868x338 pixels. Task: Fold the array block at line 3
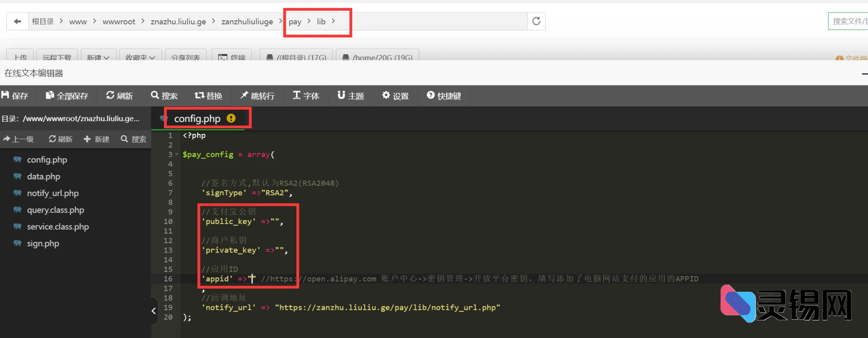(x=177, y=155)
